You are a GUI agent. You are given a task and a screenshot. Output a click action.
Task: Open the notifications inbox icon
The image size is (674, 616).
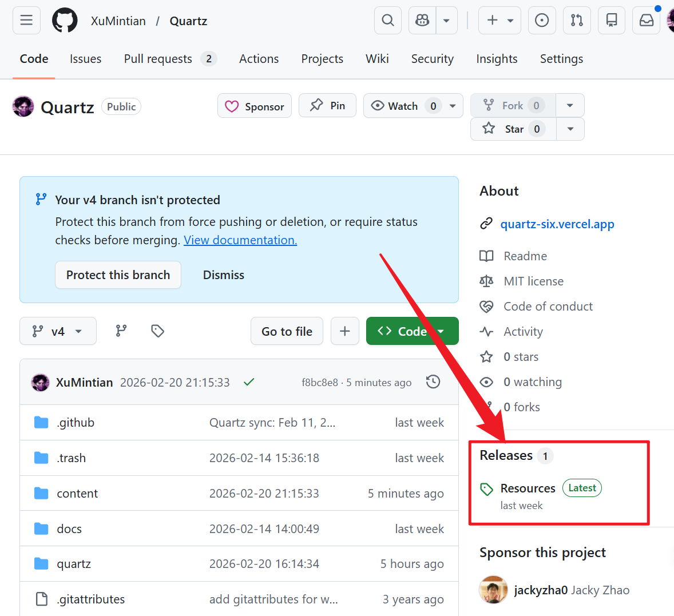click(647, 21)
